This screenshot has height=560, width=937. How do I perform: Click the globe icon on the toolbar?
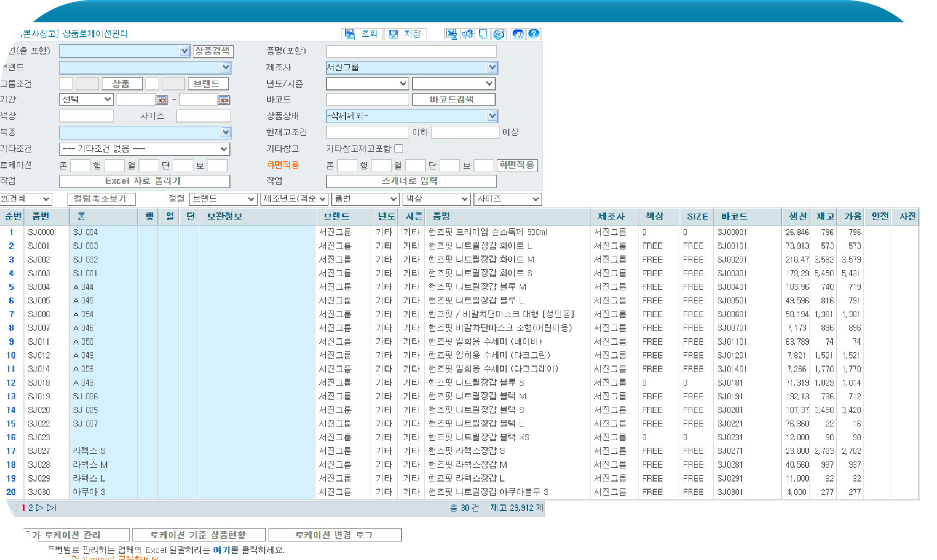pyautogui.click(x=498, y=34)
